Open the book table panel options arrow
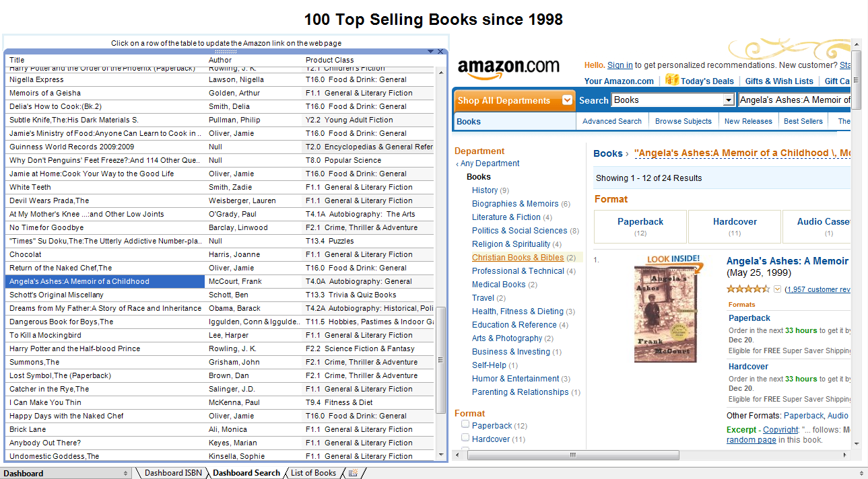 [x=431, y=52]
